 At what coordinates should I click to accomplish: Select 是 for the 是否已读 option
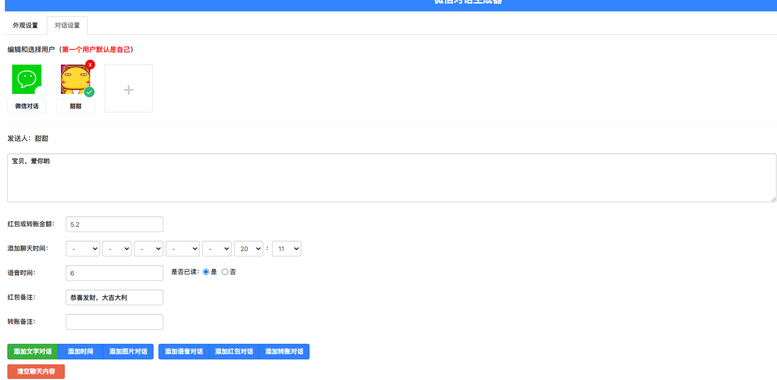[x=206, y=272]
